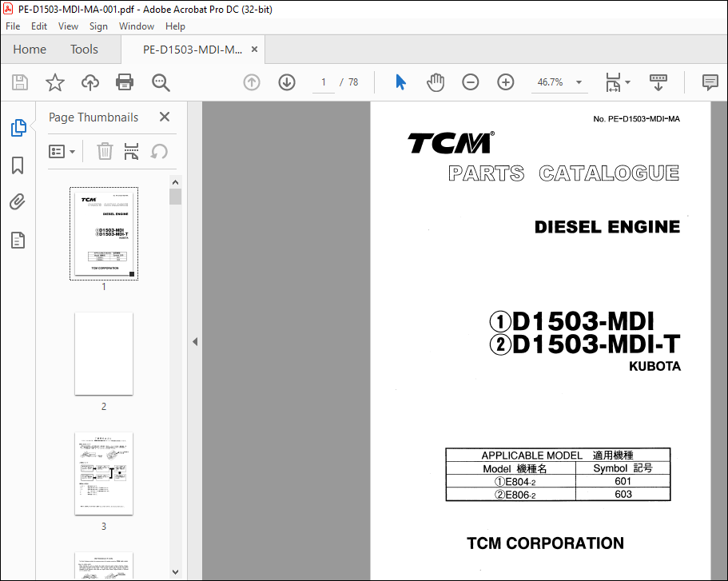
Task: Open the scrolling mode download-arrow tool
Action: (x=658, y=82)
